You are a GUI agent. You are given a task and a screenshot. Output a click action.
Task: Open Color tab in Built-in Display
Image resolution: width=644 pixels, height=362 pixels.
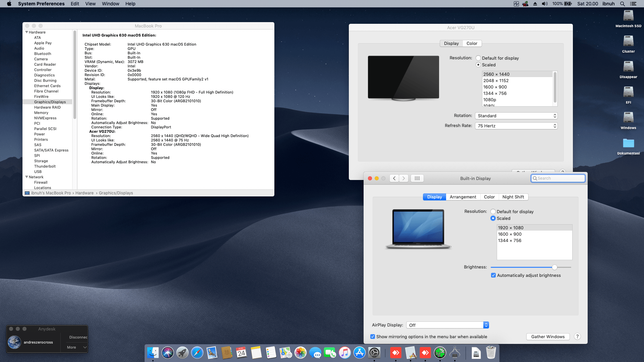[x=489, y=197]
